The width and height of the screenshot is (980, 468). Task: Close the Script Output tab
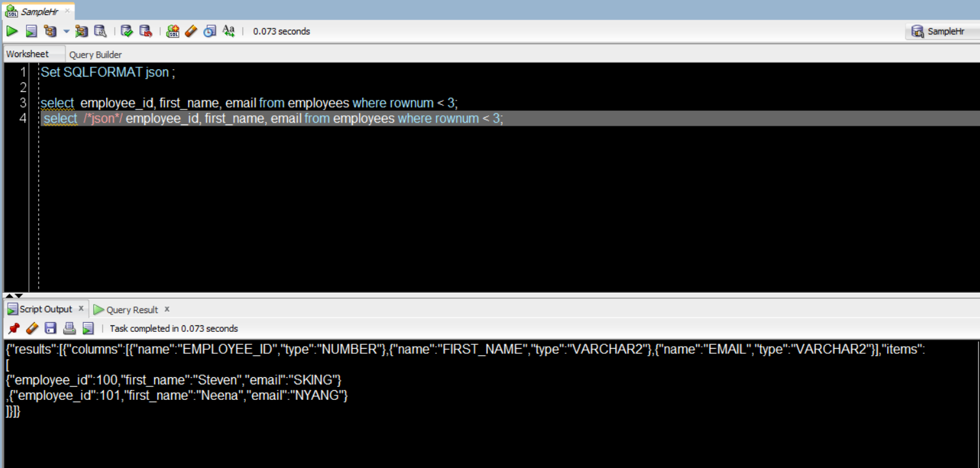click(81, 309)
